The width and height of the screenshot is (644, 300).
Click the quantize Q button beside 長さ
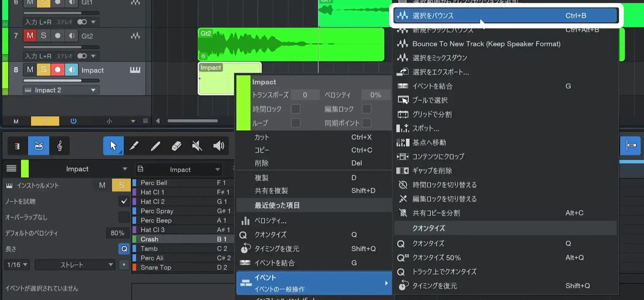click(x=124, y=249)
